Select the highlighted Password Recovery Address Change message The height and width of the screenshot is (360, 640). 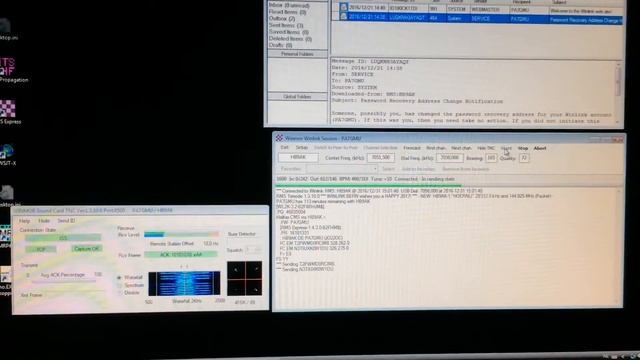pos(478,18)
